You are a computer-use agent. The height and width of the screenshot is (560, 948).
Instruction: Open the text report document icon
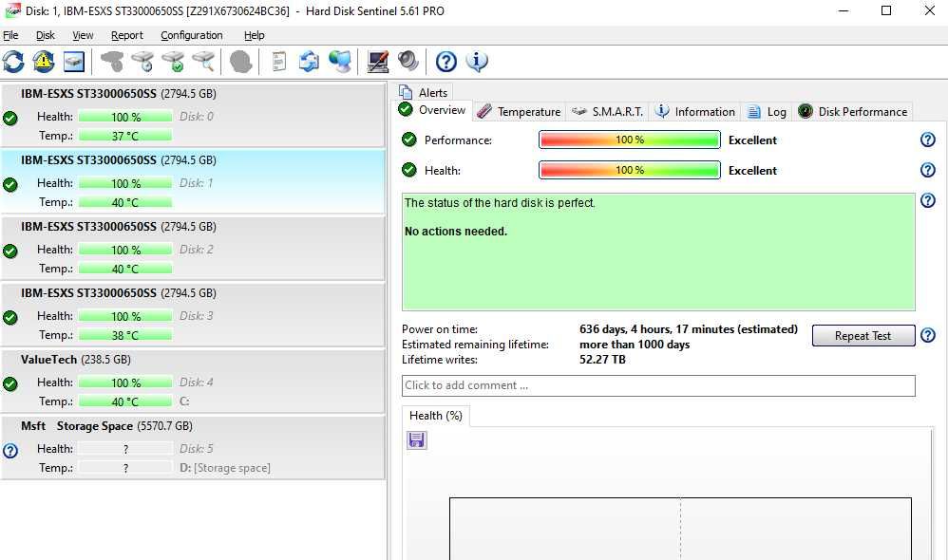pyautogui.click(x=278, y=62)
